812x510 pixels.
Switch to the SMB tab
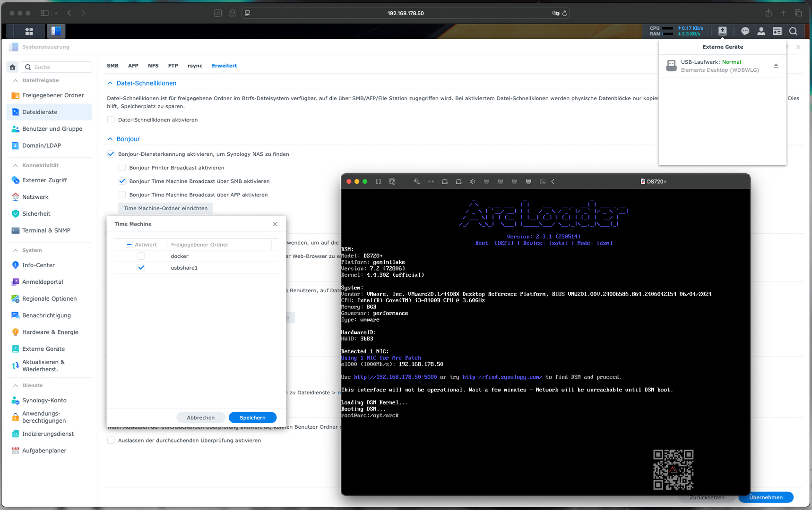pos(112,66)
